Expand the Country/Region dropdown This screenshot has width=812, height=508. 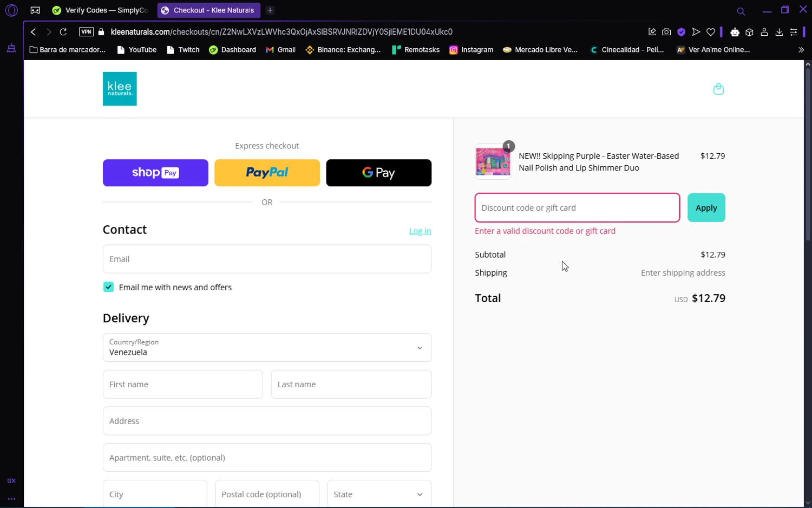click(267, 348)
